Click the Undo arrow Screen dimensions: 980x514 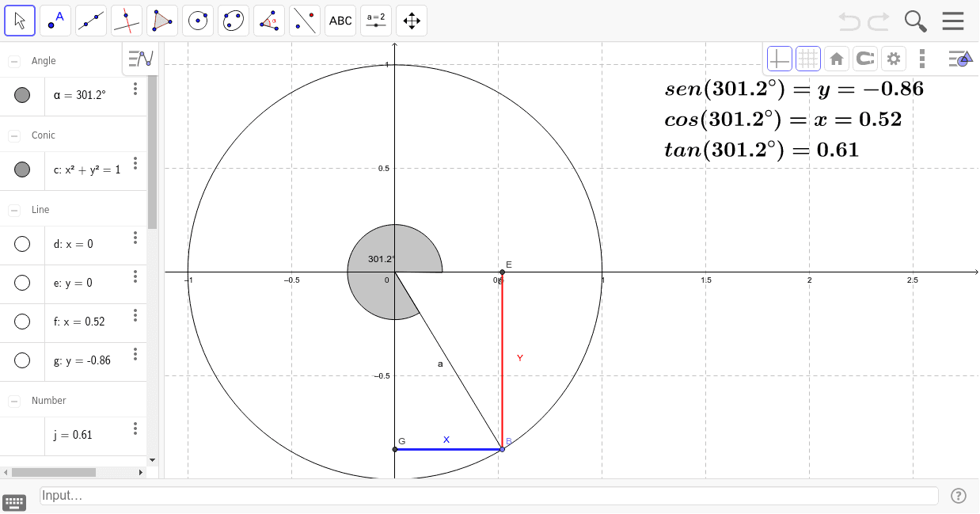[849, 21]
